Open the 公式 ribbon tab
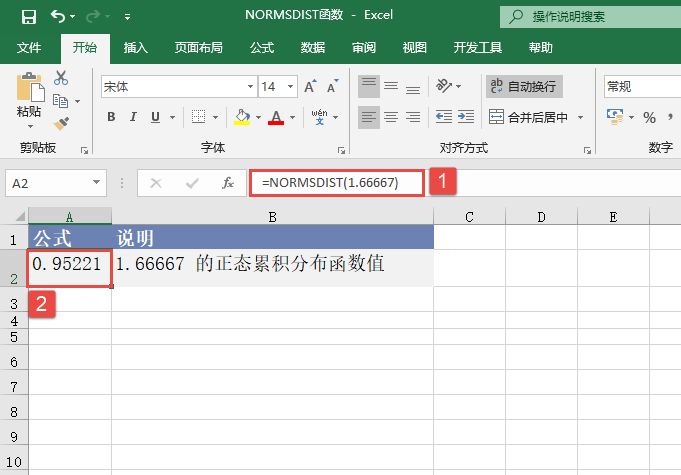681x475 pixels. [x=261, y=47]
